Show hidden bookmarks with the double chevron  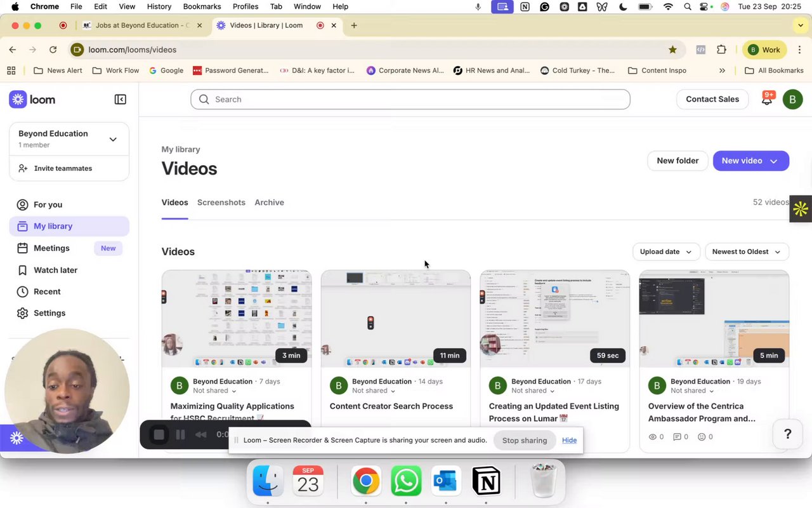[722, 70]
